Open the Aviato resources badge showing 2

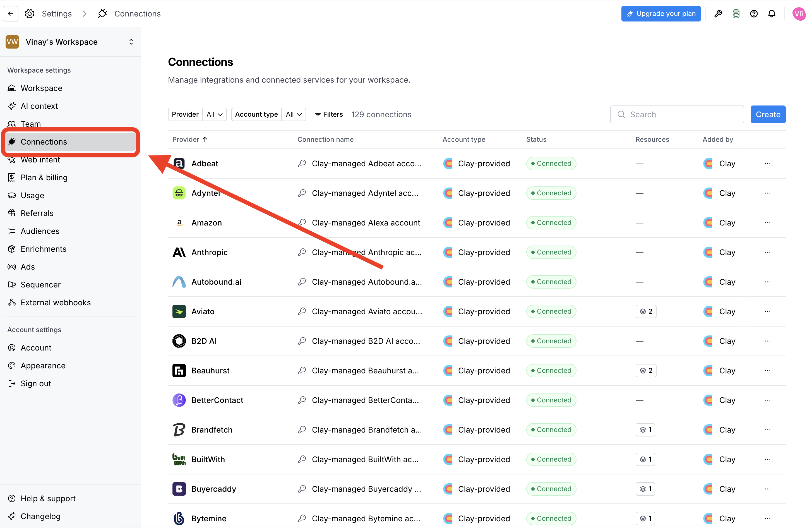coord(646,311)
